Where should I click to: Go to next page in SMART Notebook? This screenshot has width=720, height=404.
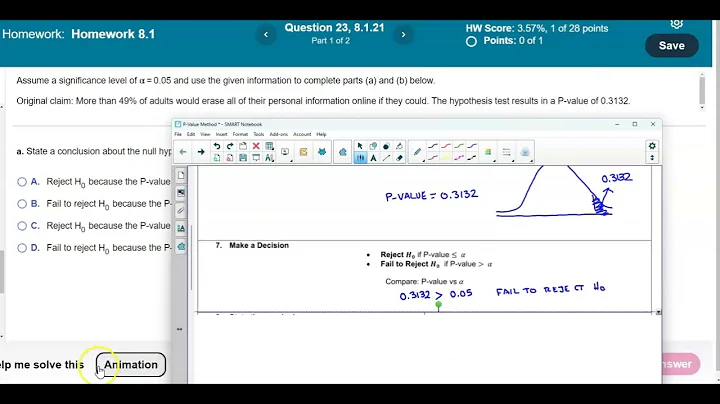click(x=201, y=152)
